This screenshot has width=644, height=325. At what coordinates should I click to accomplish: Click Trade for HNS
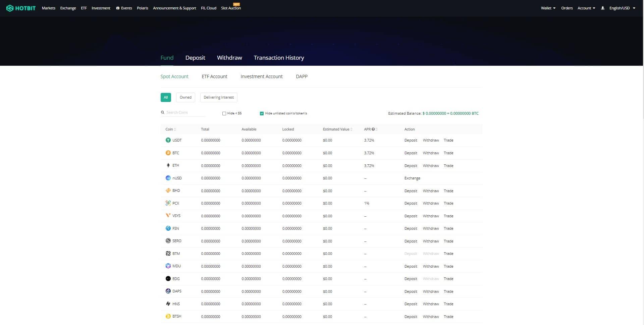click(448, 304)
